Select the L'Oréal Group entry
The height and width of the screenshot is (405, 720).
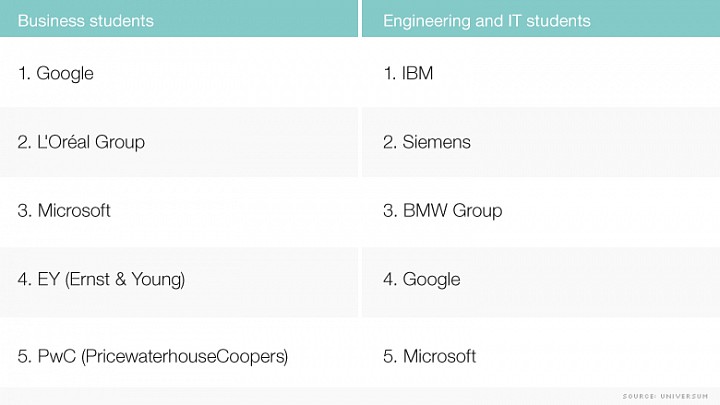coord(91,142)
